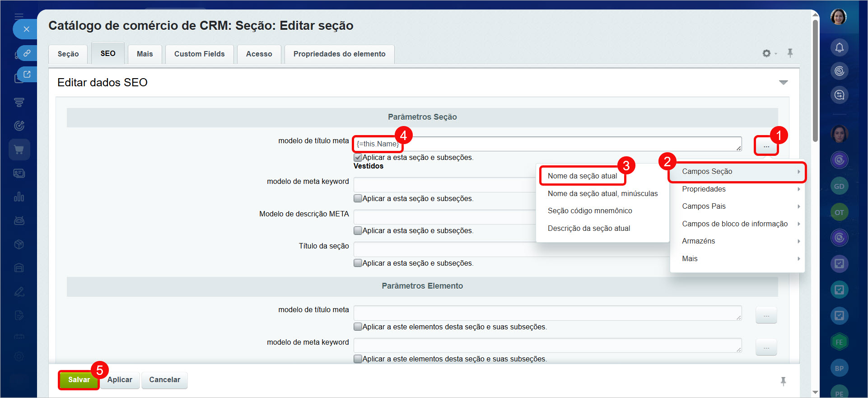
Task: Open in new window icon
Action: click(x=27, y=74)
